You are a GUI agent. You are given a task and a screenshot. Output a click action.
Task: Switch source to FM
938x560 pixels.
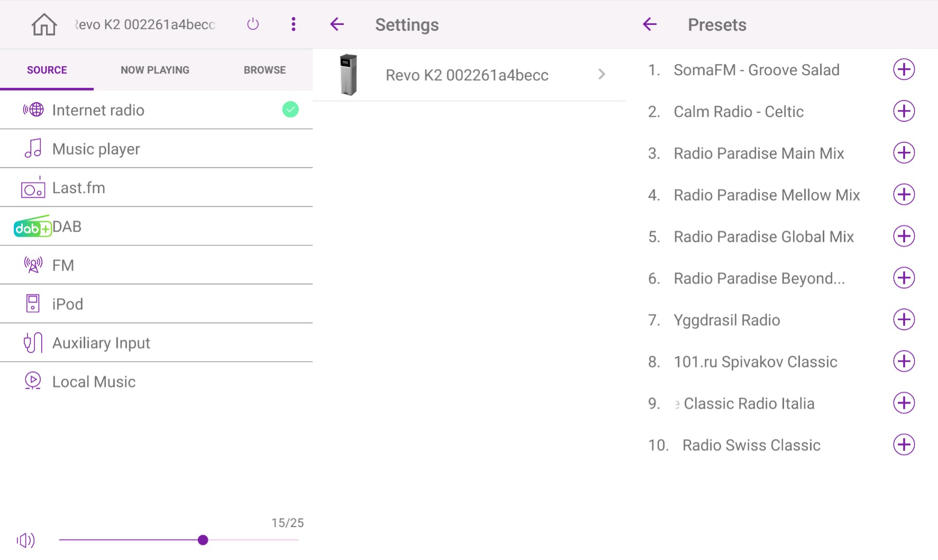tap(63, 265)
